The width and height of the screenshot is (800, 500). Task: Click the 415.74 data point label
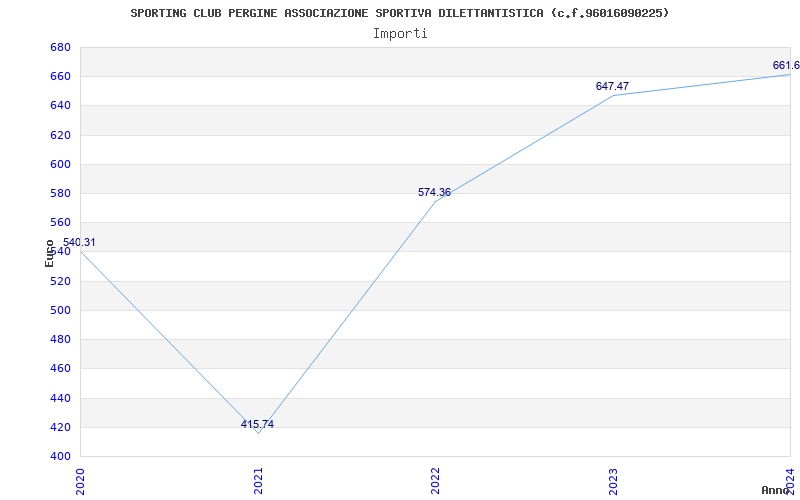(257, 424)
